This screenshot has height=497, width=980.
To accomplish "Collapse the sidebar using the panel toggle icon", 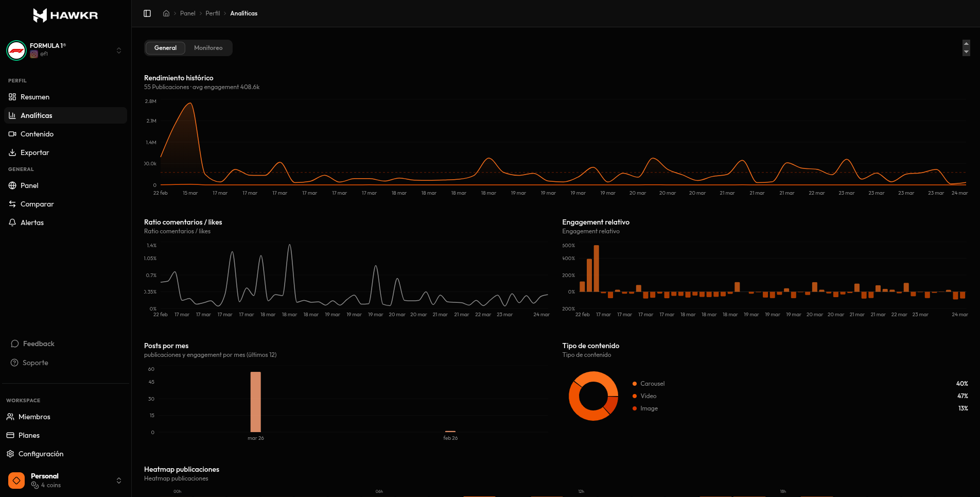I will pos(147,13).
